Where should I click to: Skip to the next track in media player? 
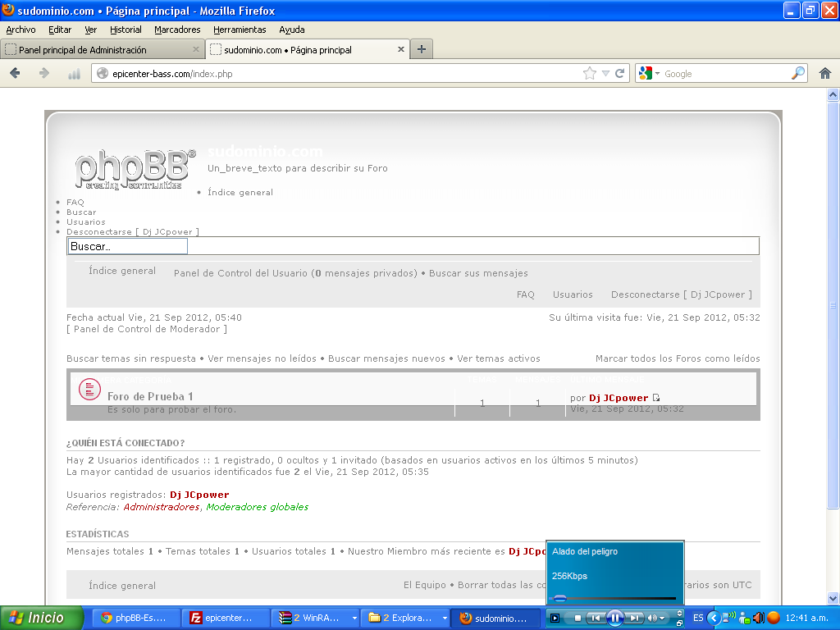click(x=634, y=618)
